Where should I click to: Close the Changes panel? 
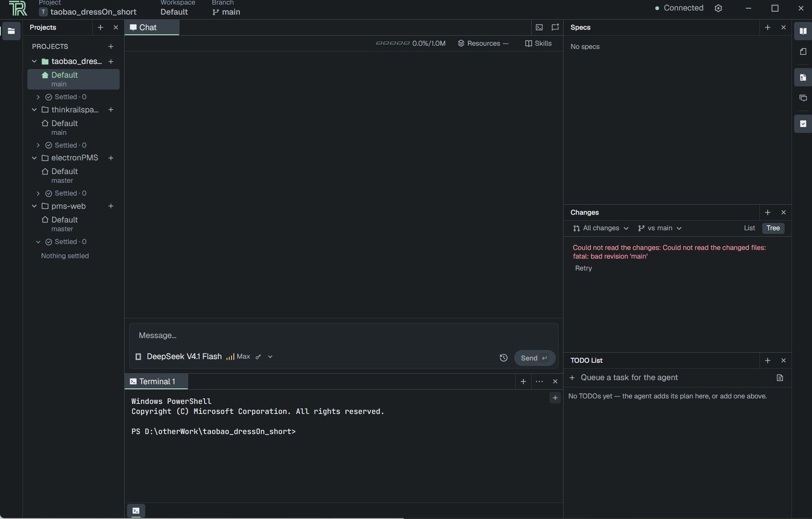pyautogui.click(x=784, y=212)
